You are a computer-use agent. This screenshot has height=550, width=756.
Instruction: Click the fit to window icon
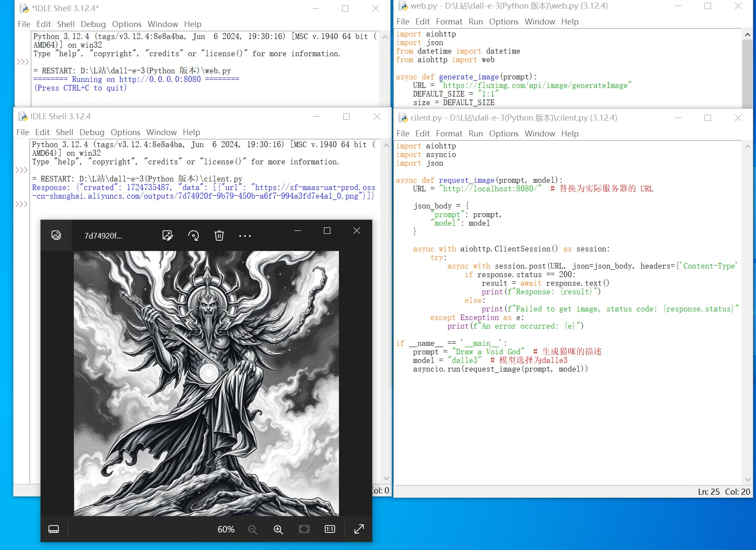(304, 529)
